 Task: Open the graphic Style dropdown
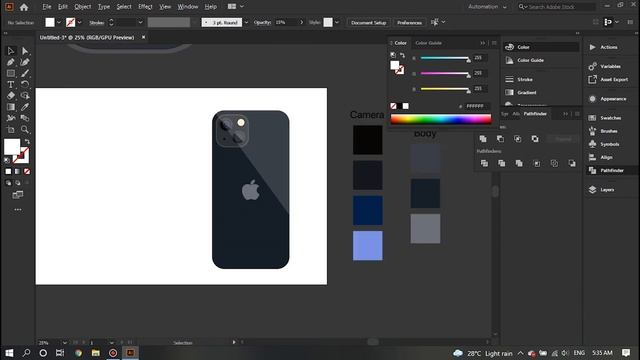click(x=337, y=22)
